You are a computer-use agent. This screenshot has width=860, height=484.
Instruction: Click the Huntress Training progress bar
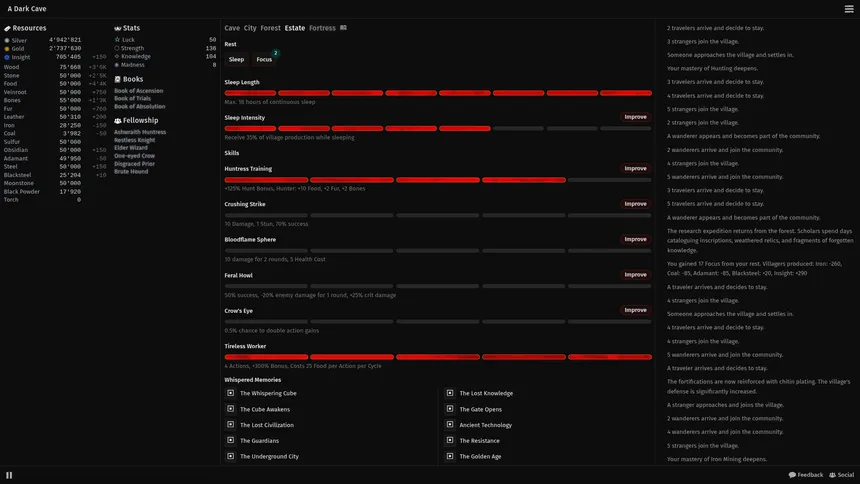[x=438, y=180]
